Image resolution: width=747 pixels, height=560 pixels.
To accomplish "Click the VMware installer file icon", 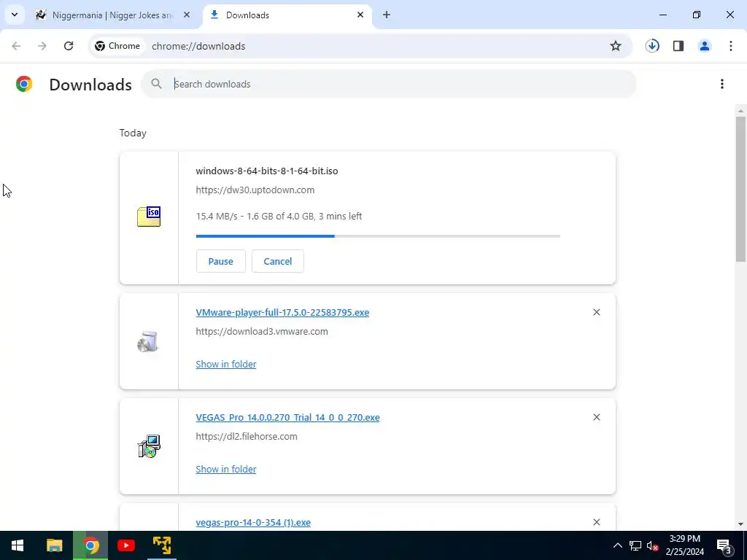I will [148, 341].
